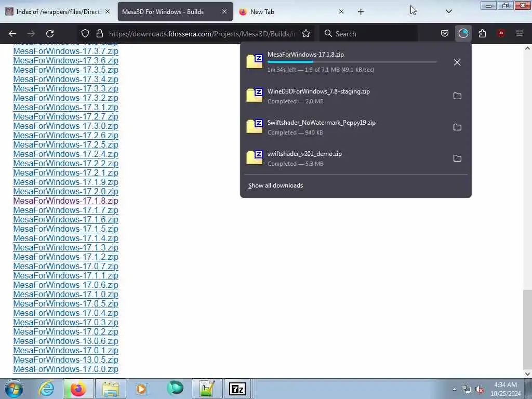The height and width of the screenshot is (399, 532).
Task: Click the scrollbar up arrow
Action: coord(527,48)
